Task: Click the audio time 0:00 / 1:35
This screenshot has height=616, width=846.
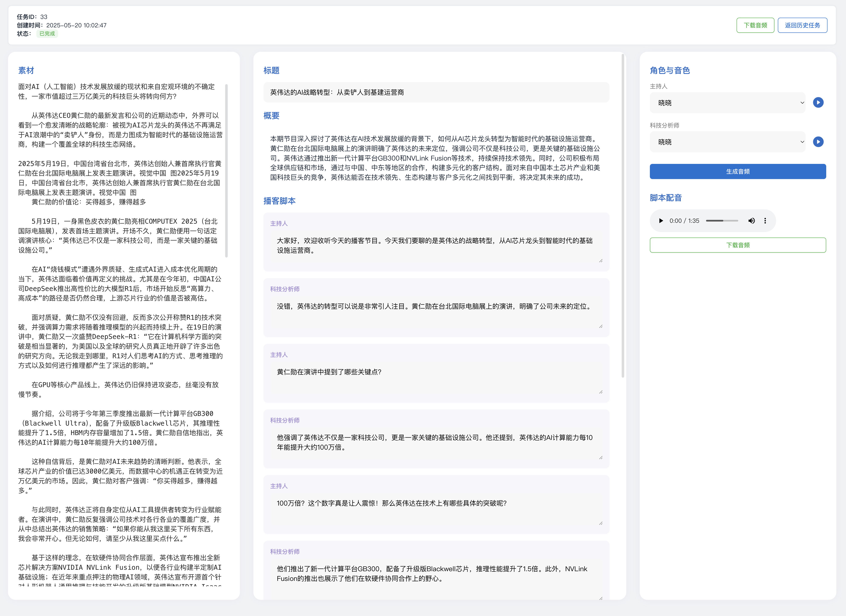Action: 684,221
